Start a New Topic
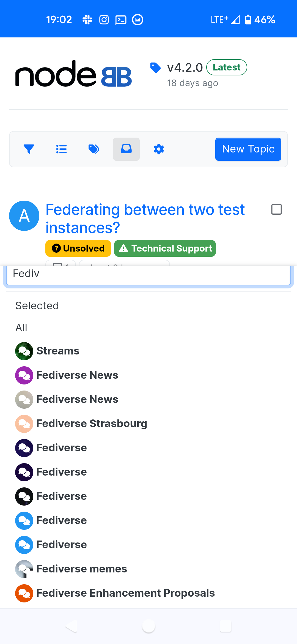Image resolution: width=297 pixels, height=644 pixels. pos(248,149)
